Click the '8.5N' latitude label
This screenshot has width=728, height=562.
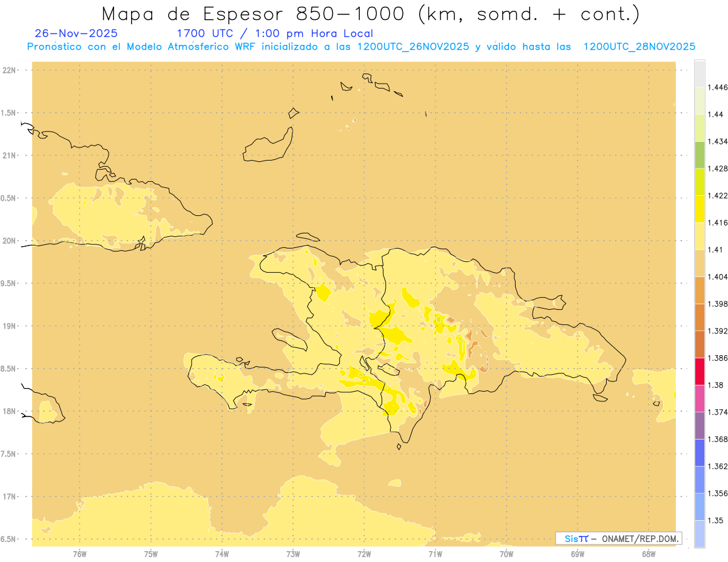(x=9, y=369)
